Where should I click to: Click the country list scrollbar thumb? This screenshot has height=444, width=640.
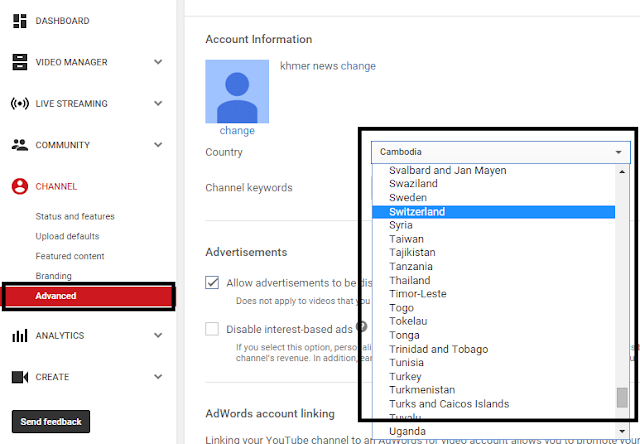click(x=622, y=397)
